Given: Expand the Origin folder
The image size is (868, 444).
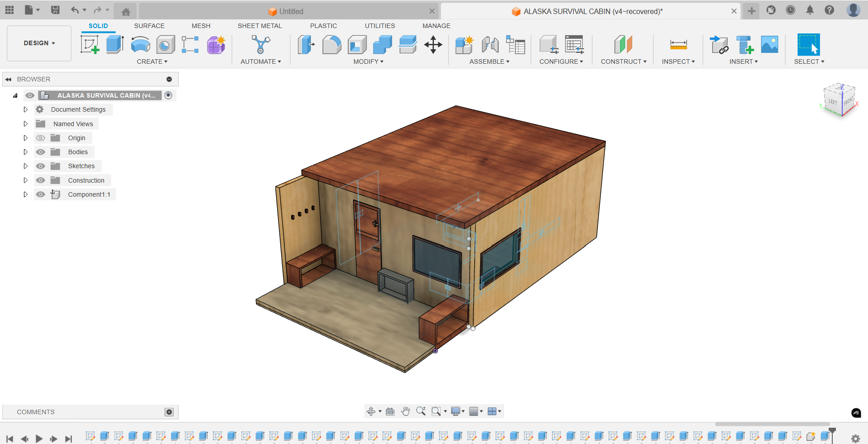Looking at the screenshot, I should 26,138.
